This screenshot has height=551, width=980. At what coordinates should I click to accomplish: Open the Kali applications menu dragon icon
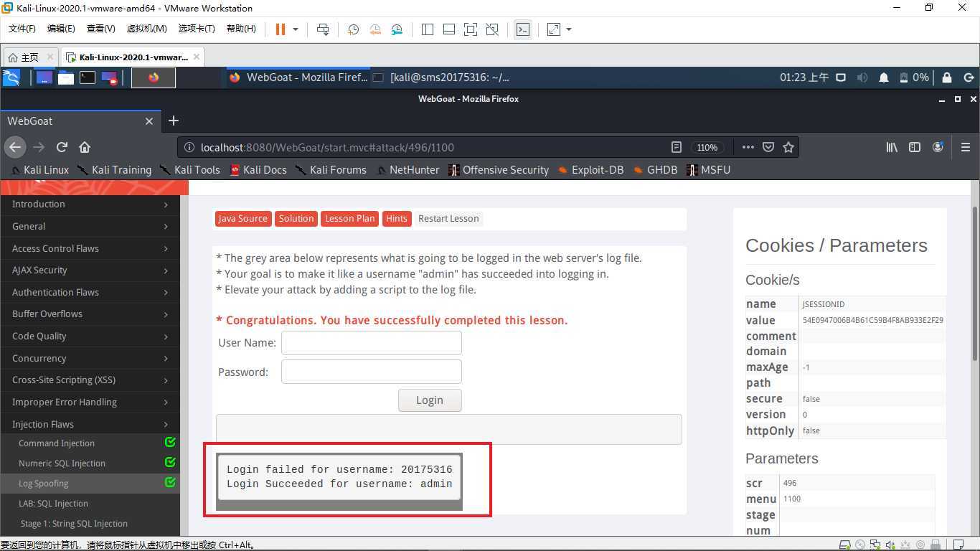click(x=11, y=77)
